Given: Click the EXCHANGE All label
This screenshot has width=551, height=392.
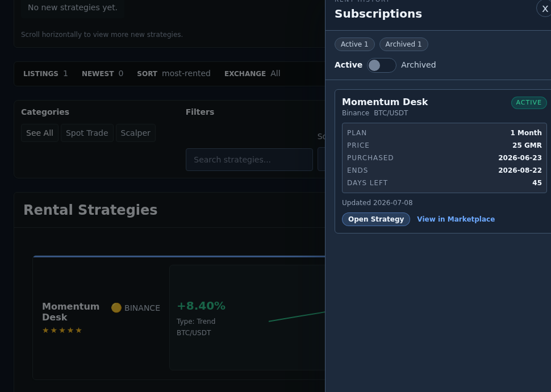Looking at the screenshot, I should pyautogui.click(x=252, y=73).
